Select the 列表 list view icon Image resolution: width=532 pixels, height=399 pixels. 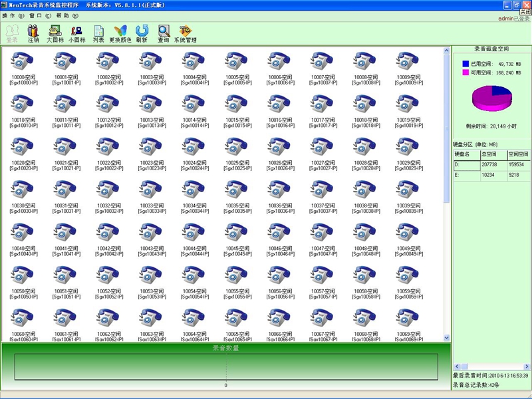[98, 33]
